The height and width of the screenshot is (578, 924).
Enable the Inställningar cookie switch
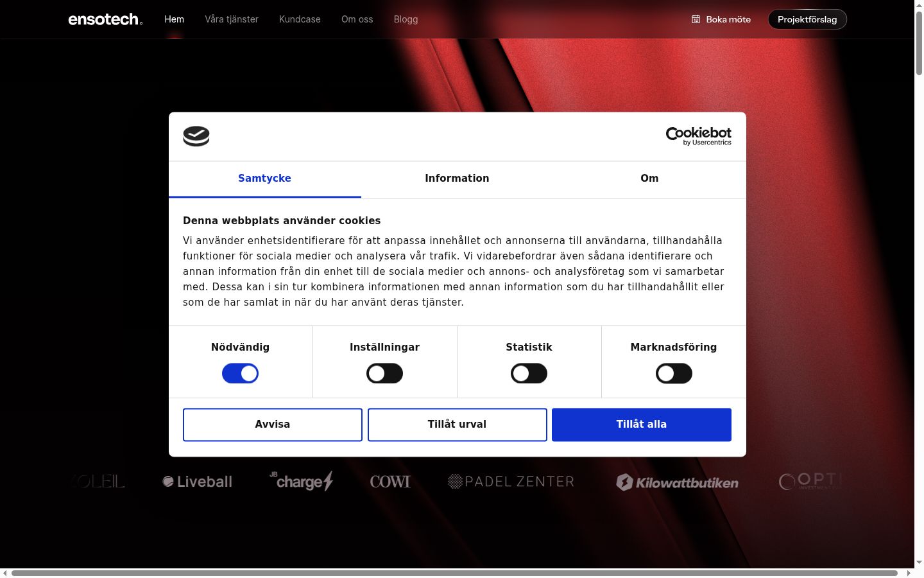[384, 373]
